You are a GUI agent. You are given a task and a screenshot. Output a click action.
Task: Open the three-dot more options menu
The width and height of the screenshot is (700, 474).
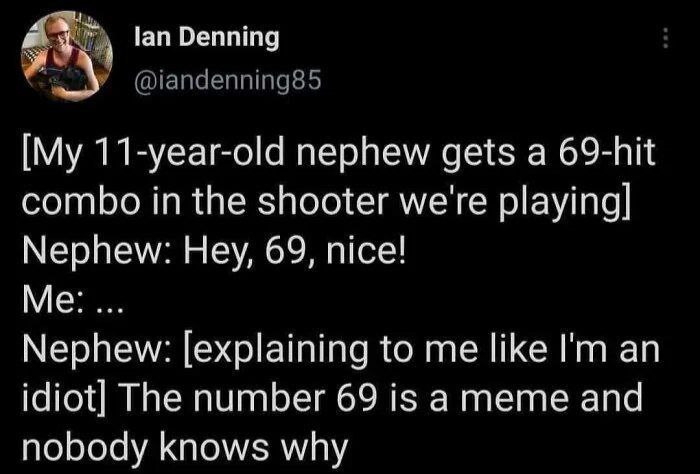(665, 38)
